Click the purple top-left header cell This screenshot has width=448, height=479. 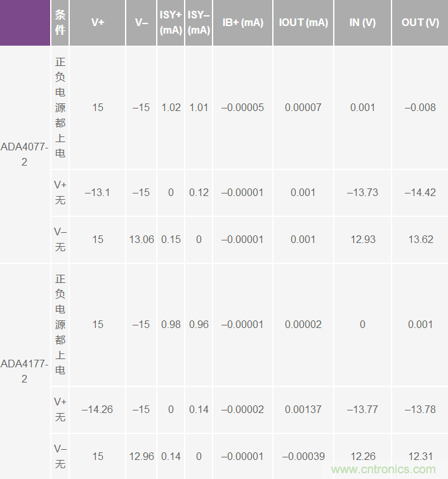pyautogui.click(x=25, y=23)
